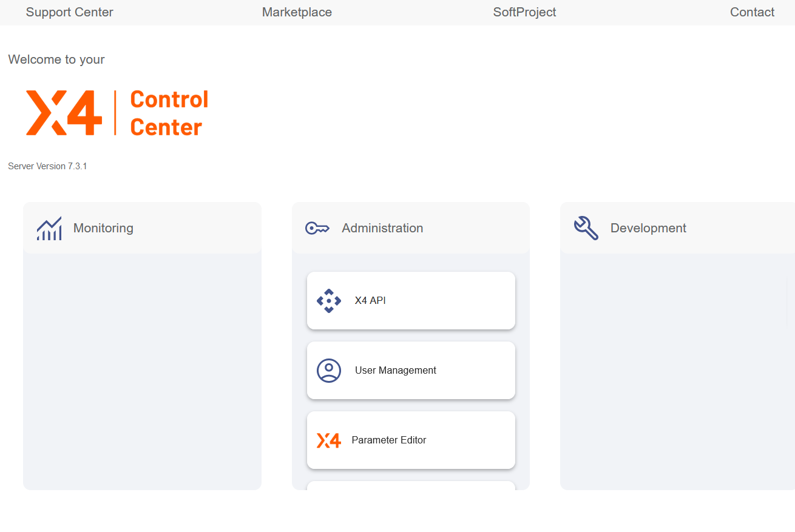Click the Administration key icon

tap(317, 229)
